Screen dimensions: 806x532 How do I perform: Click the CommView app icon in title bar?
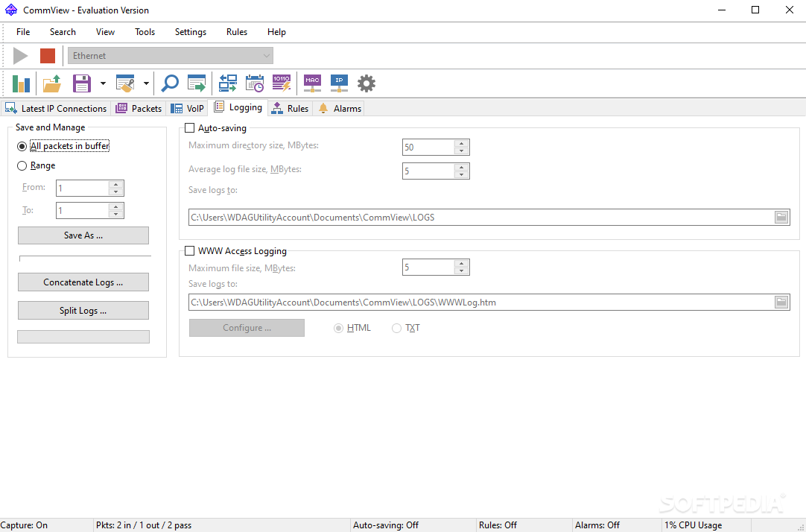[10, 10]
